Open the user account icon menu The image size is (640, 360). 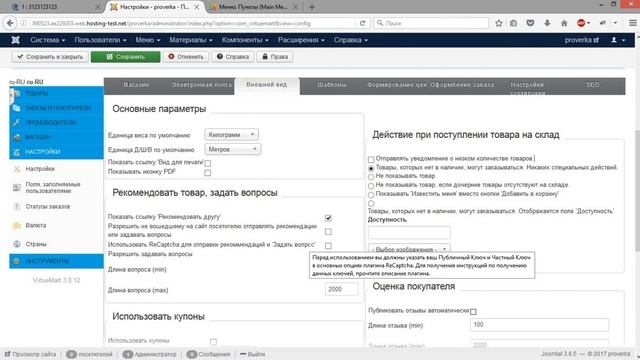[618, 40]
